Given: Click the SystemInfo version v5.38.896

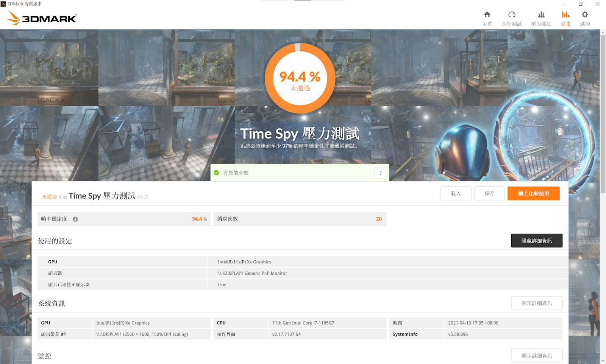Looking at the screenshot, I should 458,334.
